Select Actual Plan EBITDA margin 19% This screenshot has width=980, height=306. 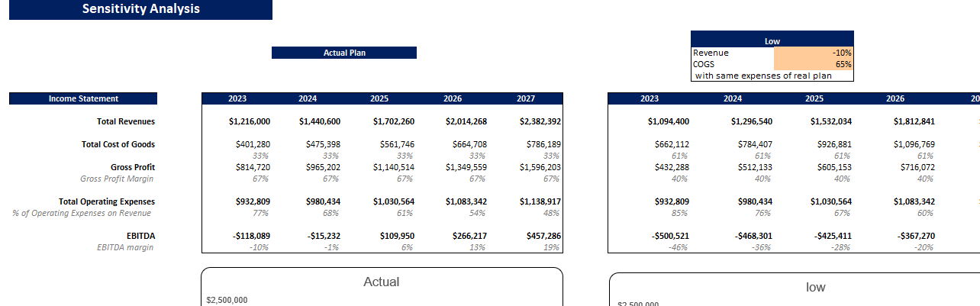(552, 247)
